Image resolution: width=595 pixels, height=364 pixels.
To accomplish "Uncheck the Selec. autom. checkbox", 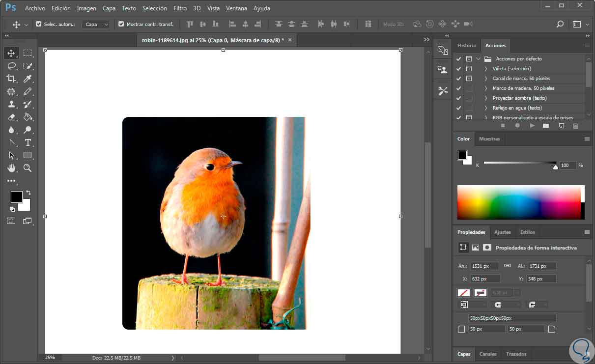I will pos(39,24).
